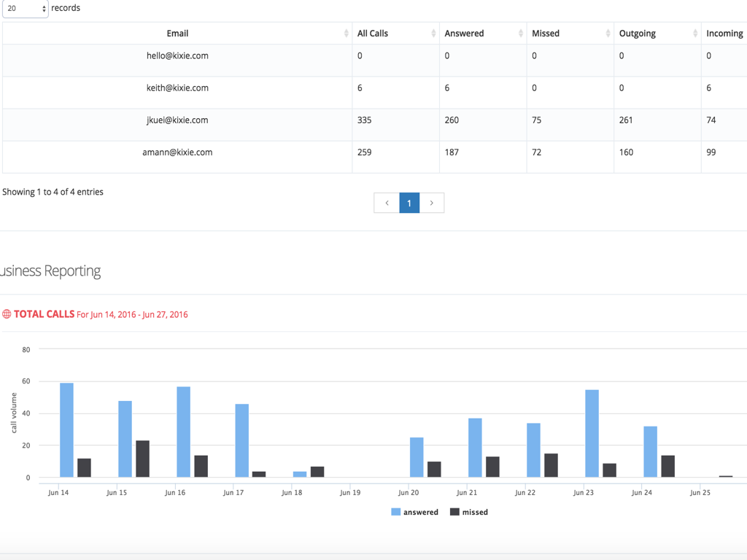Click the All Calls sort arrows
The image size is (747, 560).
coord(433,34)
